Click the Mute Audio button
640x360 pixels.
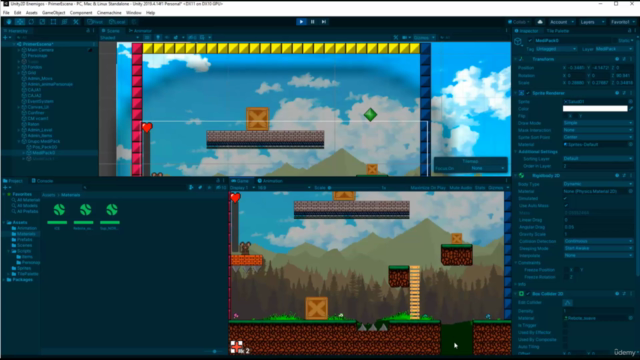click(x=460, y=188)
